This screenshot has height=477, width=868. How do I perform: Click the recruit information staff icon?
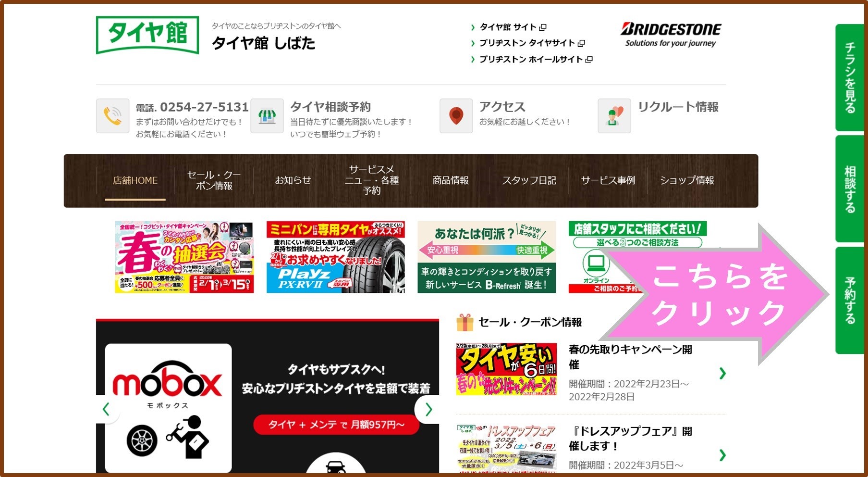coord(614,116)
